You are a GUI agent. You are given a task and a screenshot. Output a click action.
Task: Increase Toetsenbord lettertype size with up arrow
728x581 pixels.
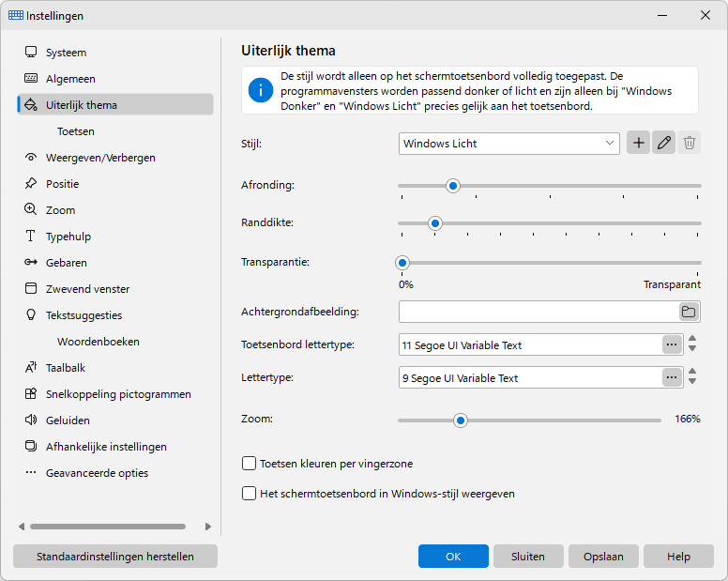click(x=692, y=339)
